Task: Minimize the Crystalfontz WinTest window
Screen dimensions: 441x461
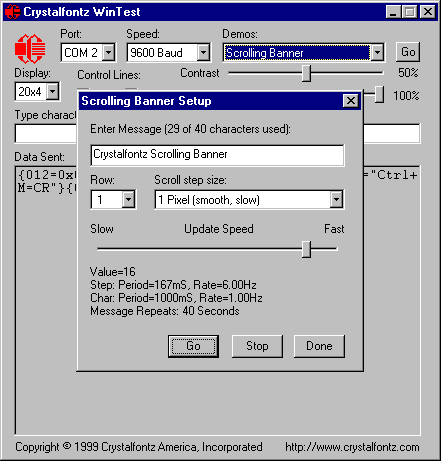Action: click(x=393, y=12)
